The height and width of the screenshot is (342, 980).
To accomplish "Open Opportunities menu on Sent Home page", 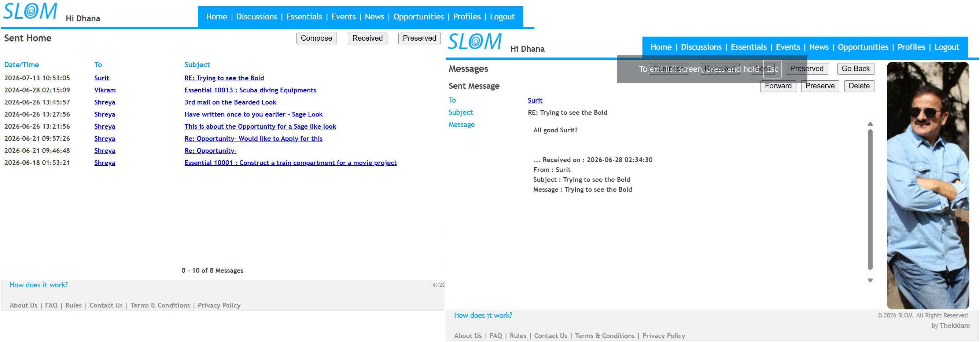I will click(419, 17).
